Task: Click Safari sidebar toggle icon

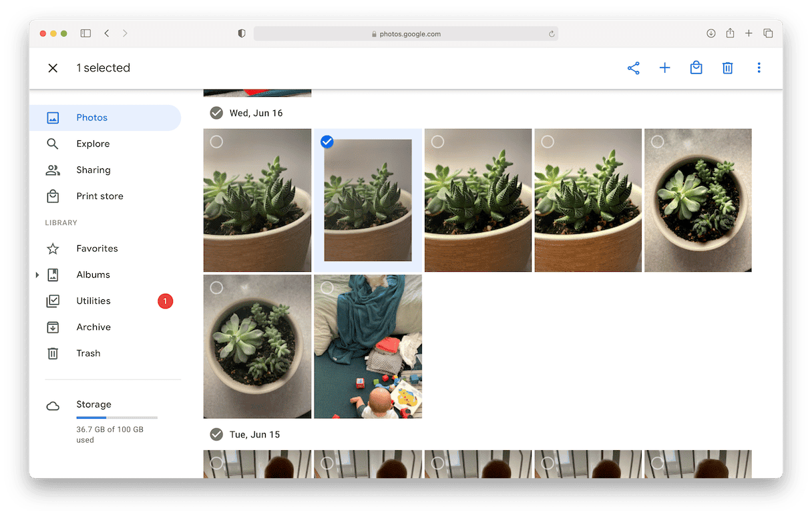Action: coord(85,33)
